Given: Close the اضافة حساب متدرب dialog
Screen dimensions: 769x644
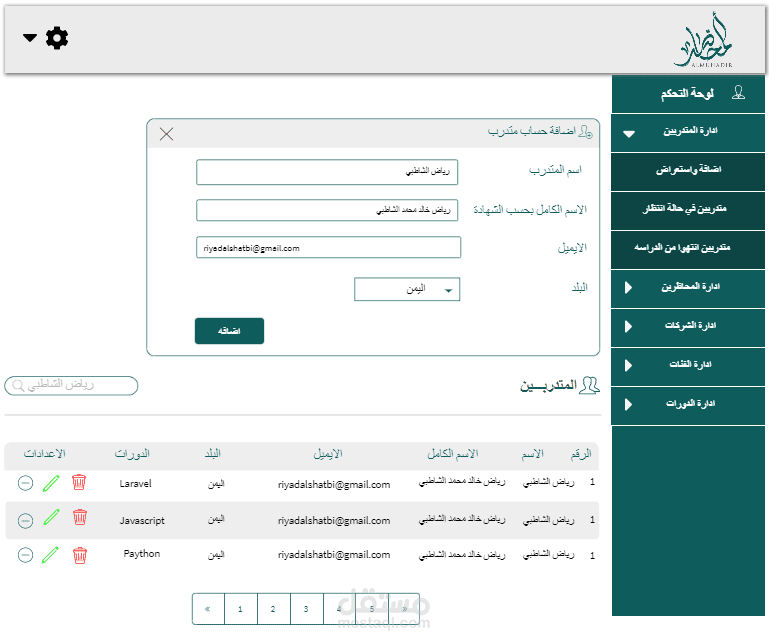Looking at the screenshot, I should tap(166, 134).
